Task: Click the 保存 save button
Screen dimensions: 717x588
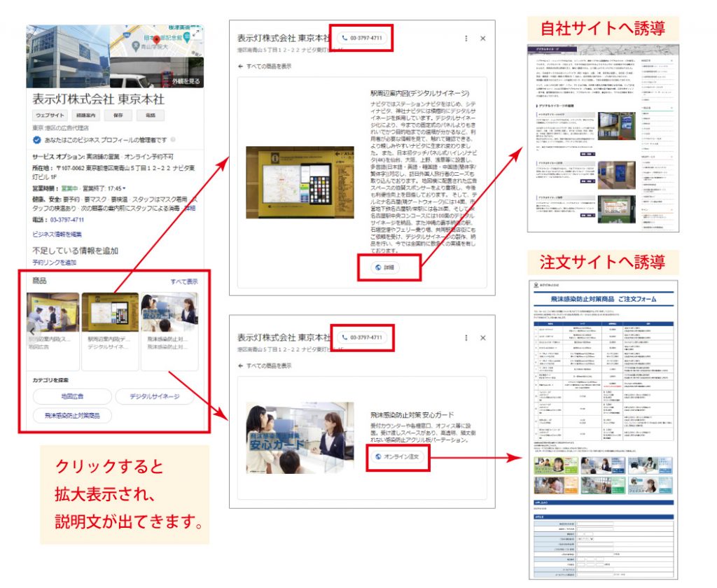Action: (x=118, y=115)
